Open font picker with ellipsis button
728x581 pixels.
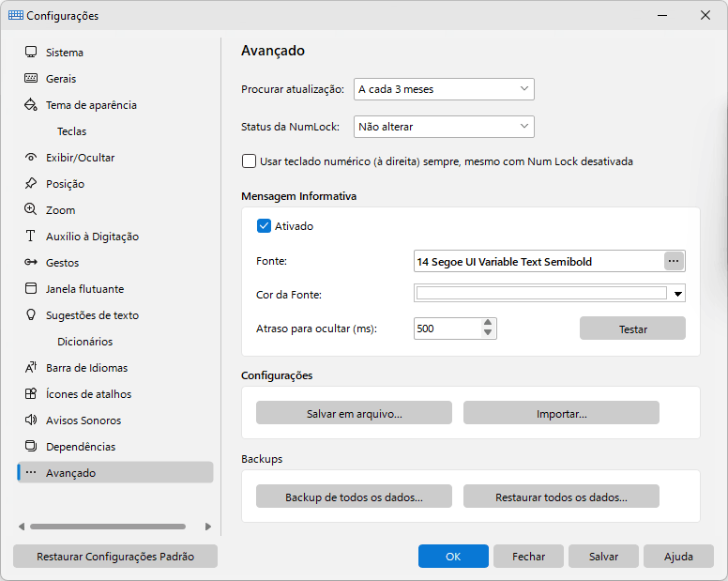click(674, 262)
